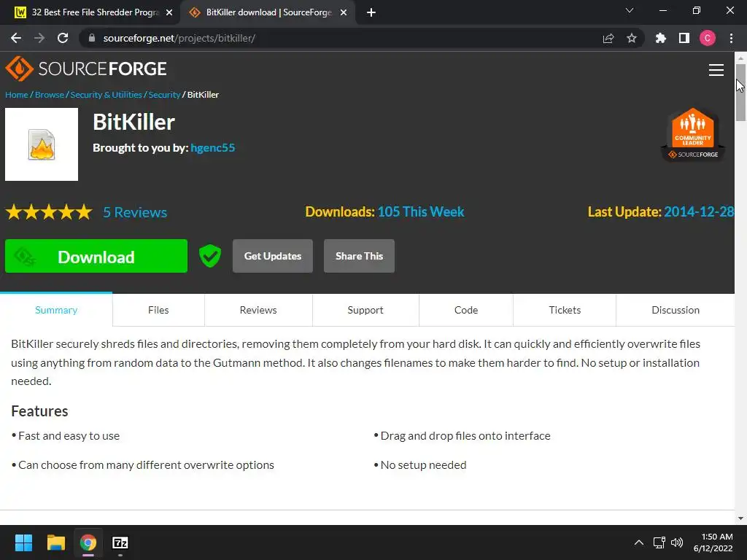Screen dimensions: 747x560
Task: Click 'Drag and drop files onto interface' text
Action: 465,436
